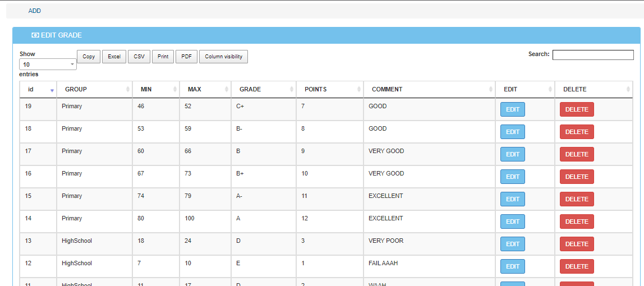Sort by GROUP column header
The image size is (644, 286).
pos(76,89)
